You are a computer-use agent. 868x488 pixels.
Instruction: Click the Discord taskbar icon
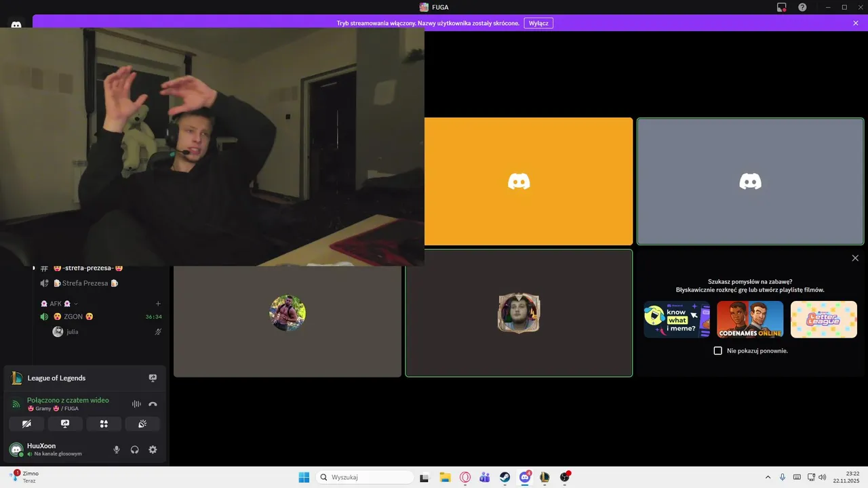coord(525,477)
